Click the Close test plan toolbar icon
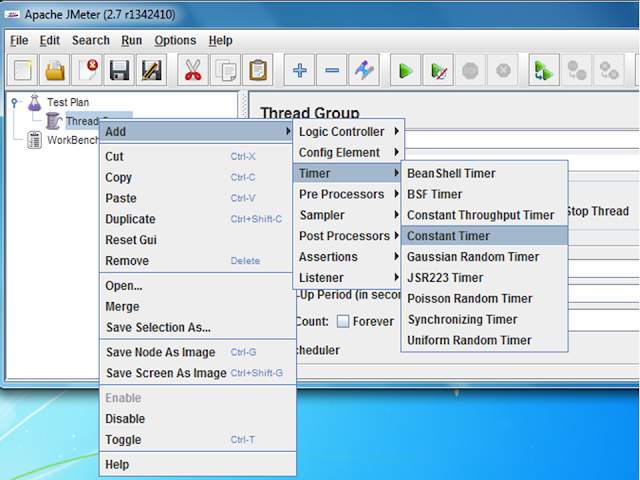The width and height of the screenshot is (640, 480). (x=87, y=70)
